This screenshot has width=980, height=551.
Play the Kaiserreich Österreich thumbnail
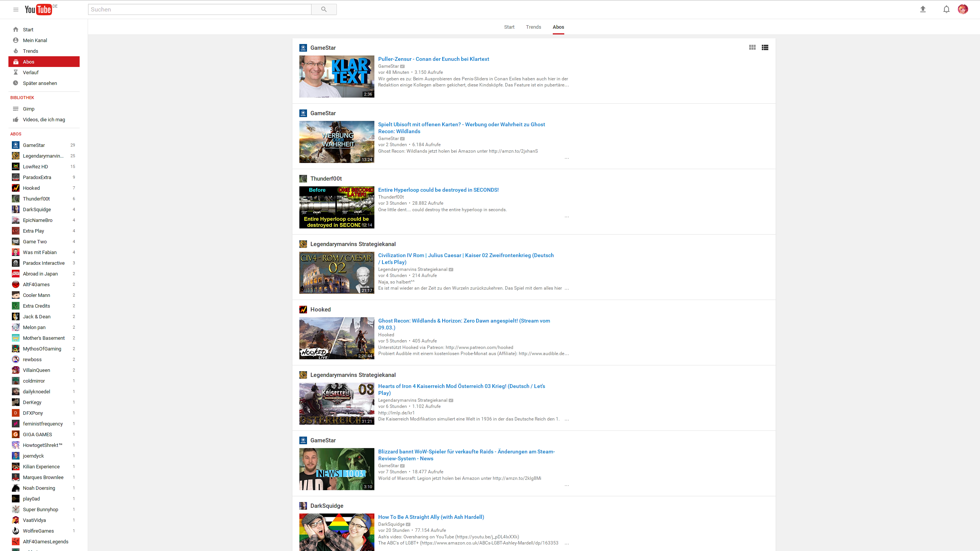[337, 404]
